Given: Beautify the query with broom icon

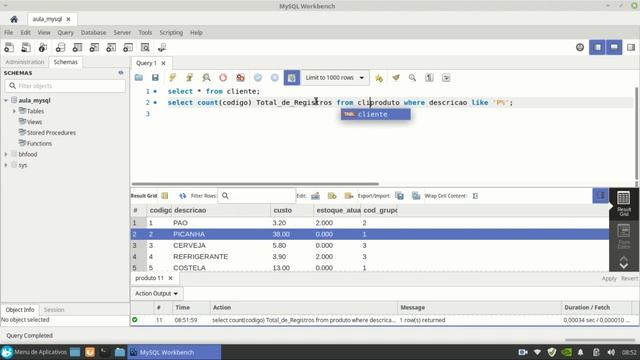Looking at the screenshot, I should coord(396,78).
